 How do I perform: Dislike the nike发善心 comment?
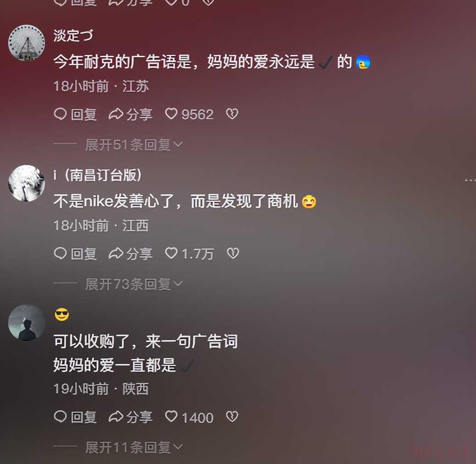(x=233, y=254)
